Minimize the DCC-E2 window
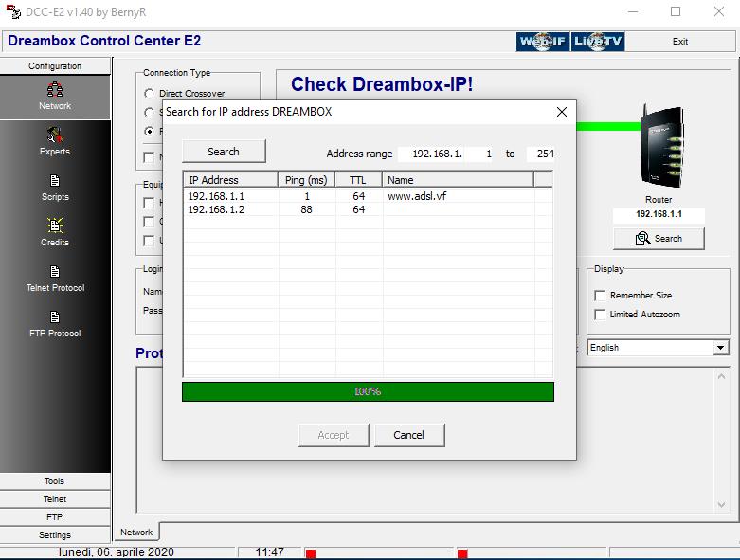Image resolution: width=740 pixels, height=560 pixels. [x=633, y=11]
